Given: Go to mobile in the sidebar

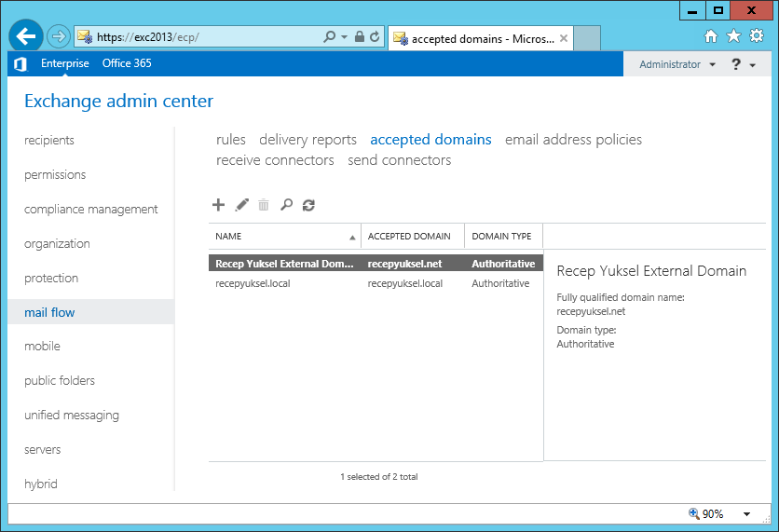Looking at the screenshot, I should 42,347.
